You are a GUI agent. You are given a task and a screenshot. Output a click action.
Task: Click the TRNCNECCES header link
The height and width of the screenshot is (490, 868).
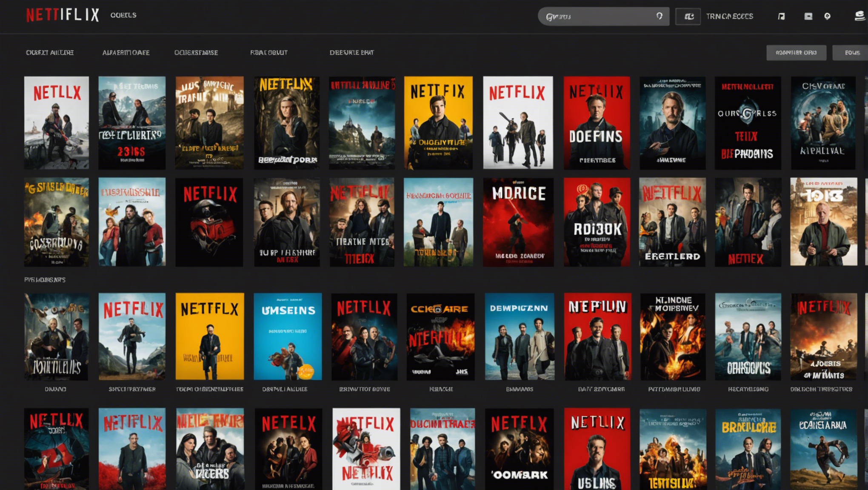(729, 16)
